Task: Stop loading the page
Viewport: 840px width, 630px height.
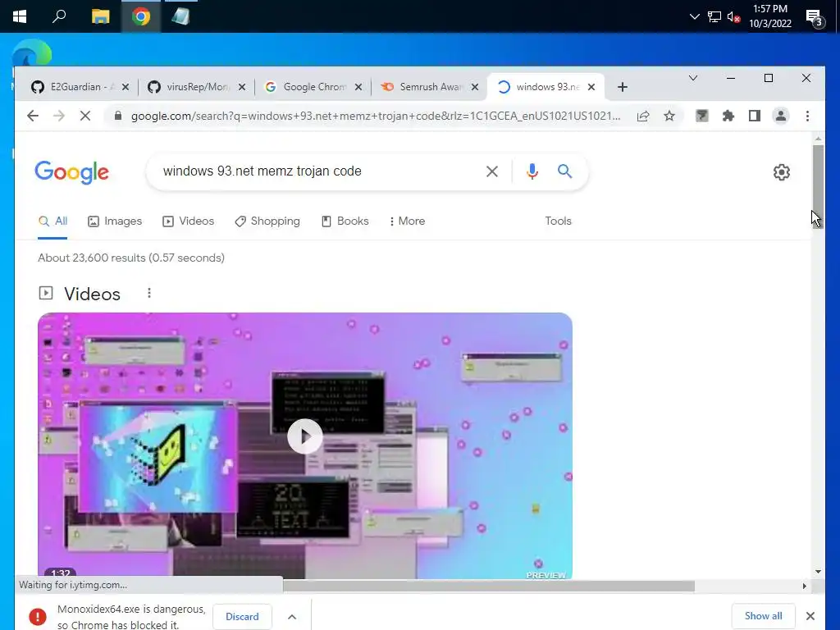Action: 85,116
